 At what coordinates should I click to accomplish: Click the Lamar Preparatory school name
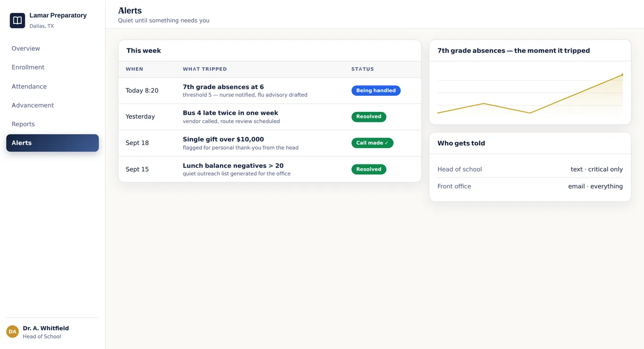(58, 15)
